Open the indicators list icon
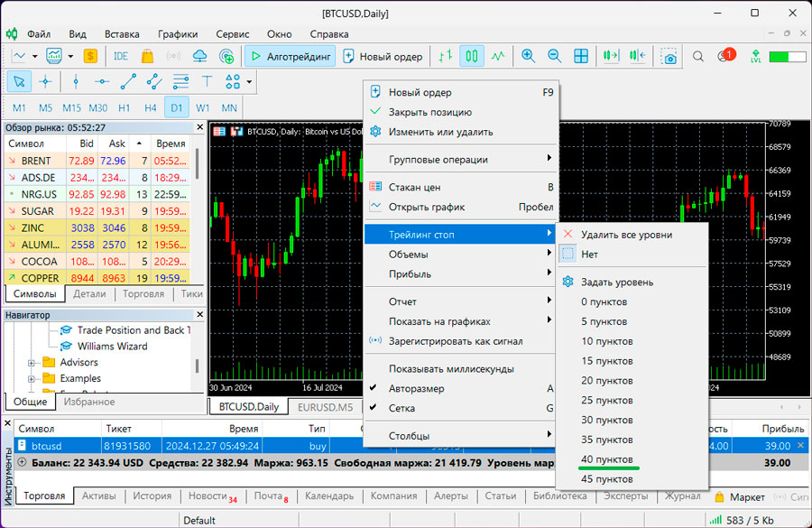 coord(54,56)
